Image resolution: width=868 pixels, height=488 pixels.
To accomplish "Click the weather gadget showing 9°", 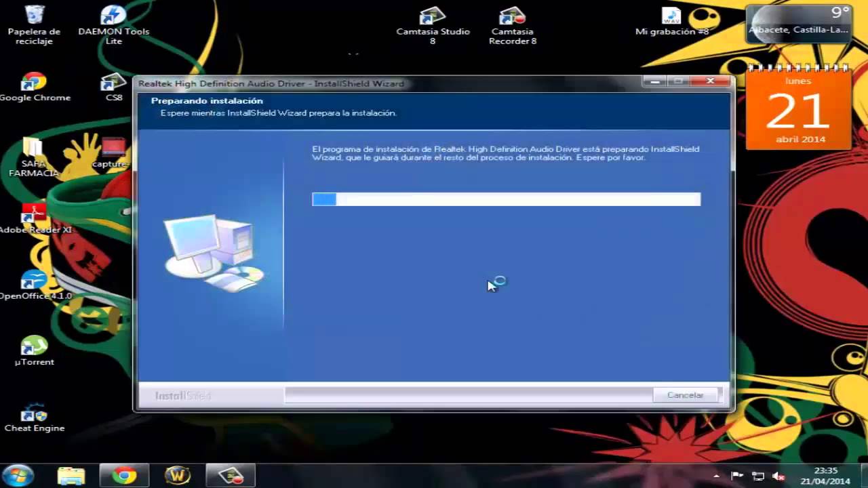I will click(799, 24).
